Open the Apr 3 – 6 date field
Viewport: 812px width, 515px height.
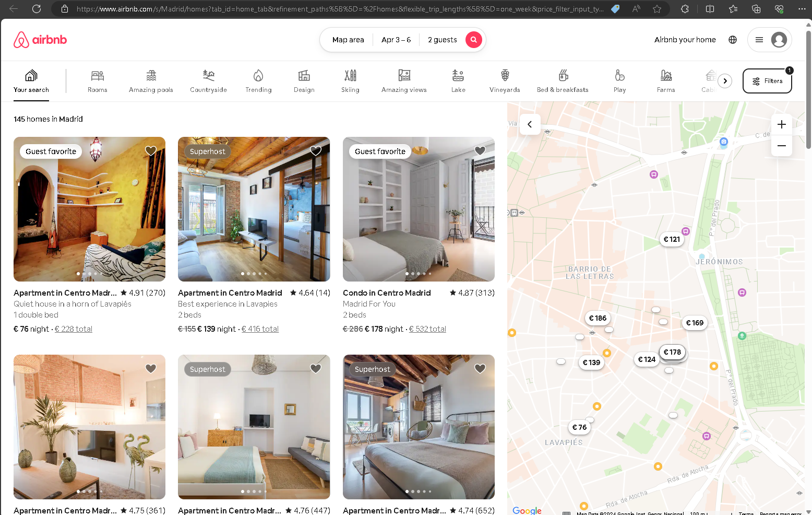pos(396,40)
